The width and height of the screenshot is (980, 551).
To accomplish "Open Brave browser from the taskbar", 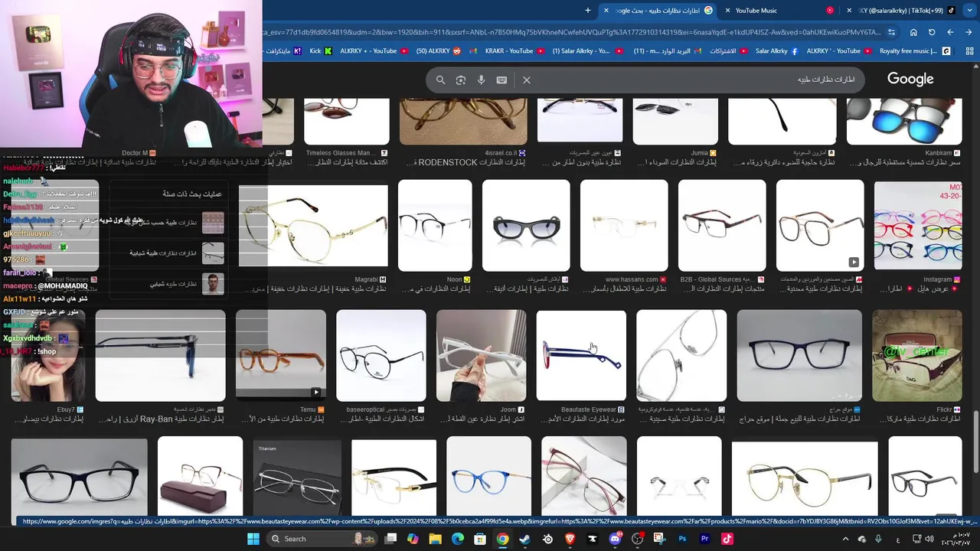I will pos(570,539).
